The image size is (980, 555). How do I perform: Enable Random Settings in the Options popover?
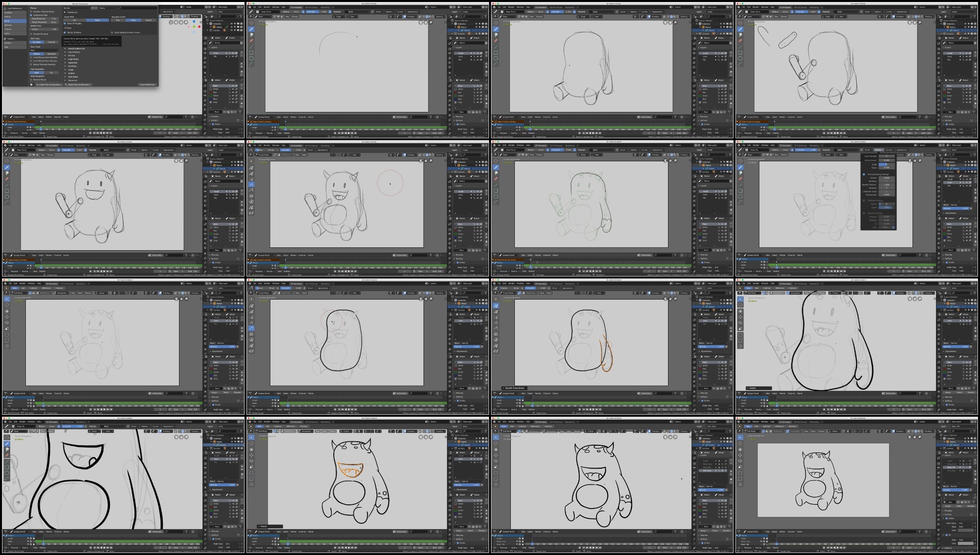click(864, 213)
